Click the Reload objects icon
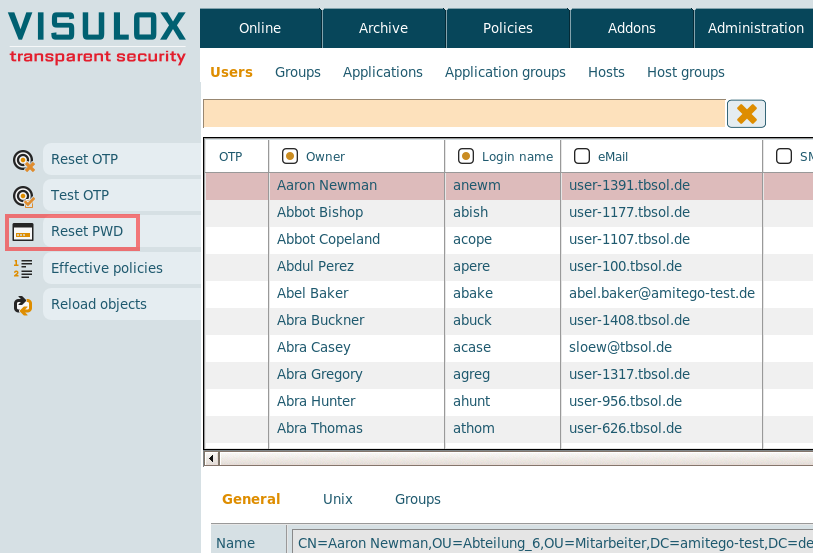 23,304
